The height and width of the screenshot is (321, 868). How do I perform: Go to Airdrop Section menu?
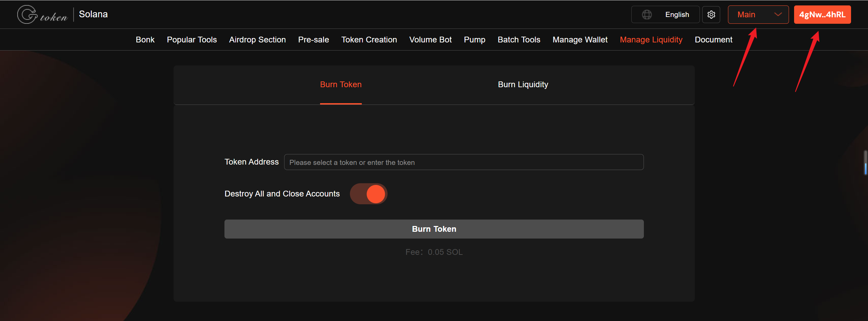point(257,40)
